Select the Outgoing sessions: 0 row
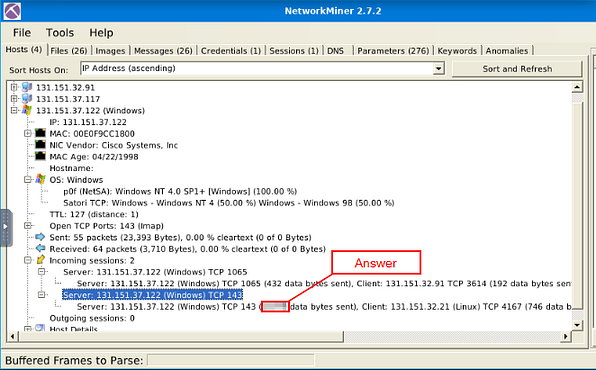Image resolution: width=596 pixels, height=370 pixels. (92, 318)
